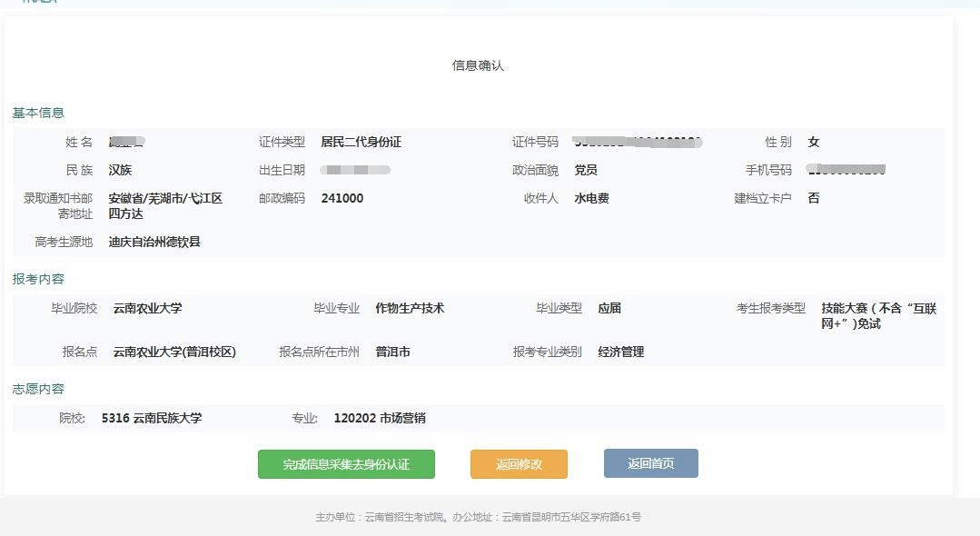The width and height of the screenshot is (980, 536).
Task: Click the 迪庆自治州德钦县 origin value
Action: 154,242
